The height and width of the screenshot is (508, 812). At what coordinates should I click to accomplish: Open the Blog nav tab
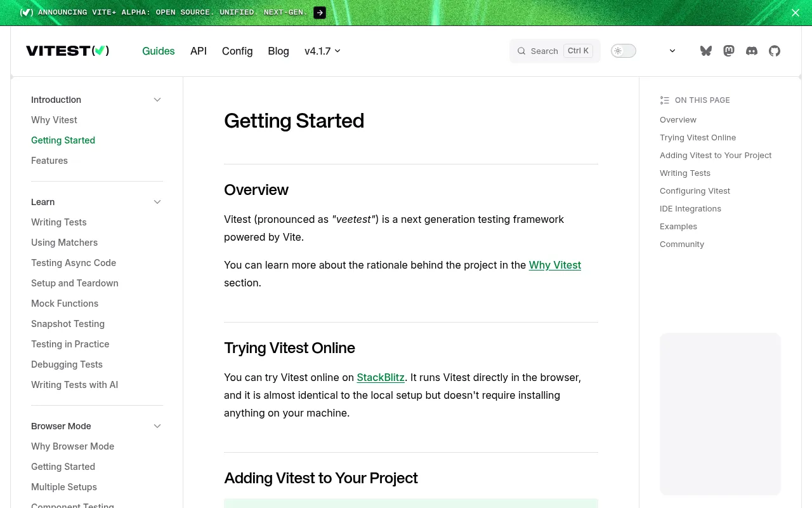[278, 51]
